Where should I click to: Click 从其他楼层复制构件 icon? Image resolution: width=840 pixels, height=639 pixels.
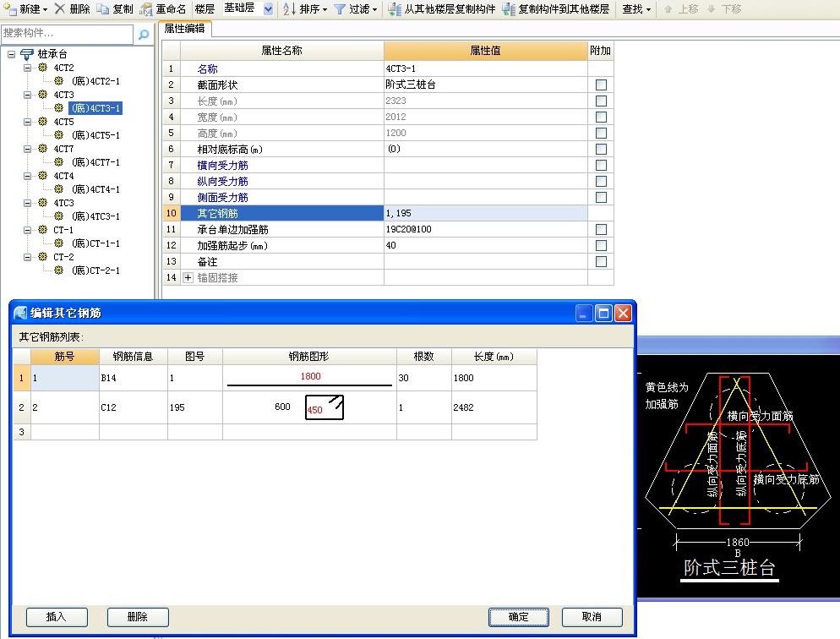395,9
